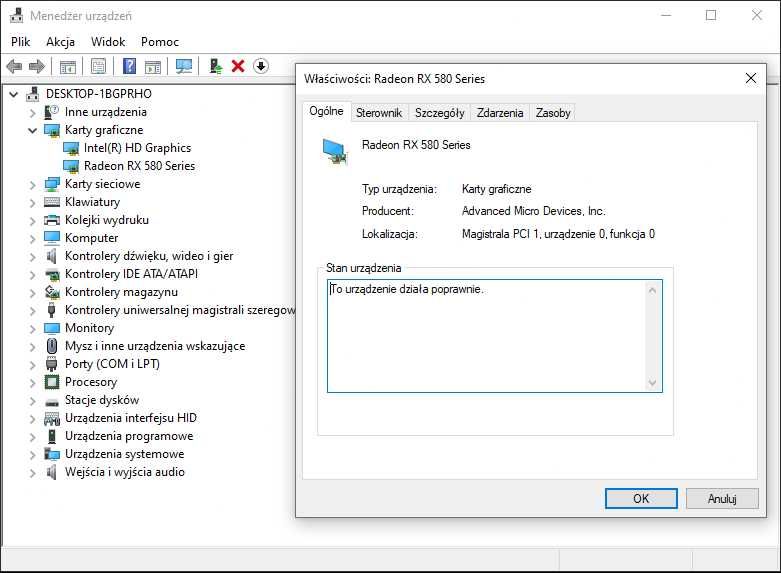Click the Back arrow toolbar icon
The image size is (781, 573).
click(x=14, y=66)
